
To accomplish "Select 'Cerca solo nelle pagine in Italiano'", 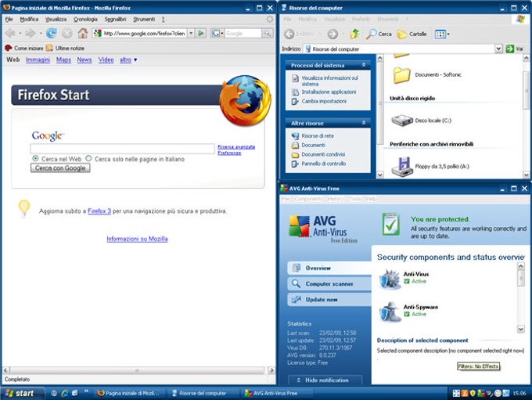I will 88,159.
